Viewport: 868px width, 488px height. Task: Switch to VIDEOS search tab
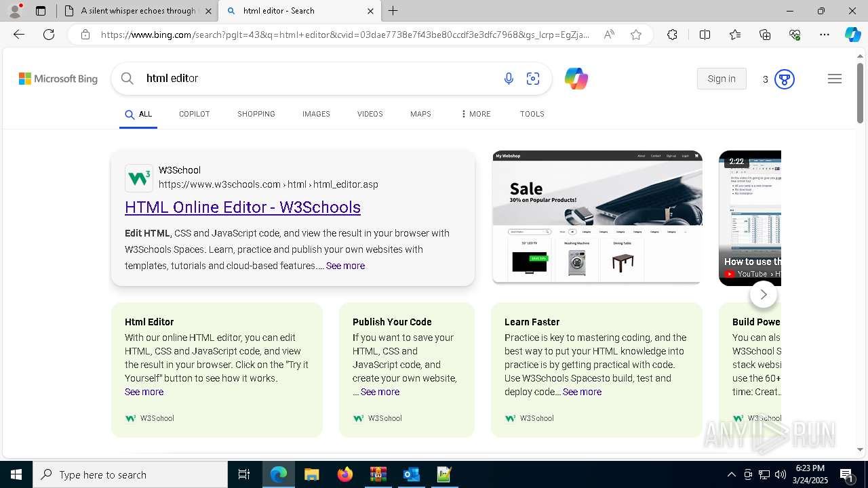point(370,115)
